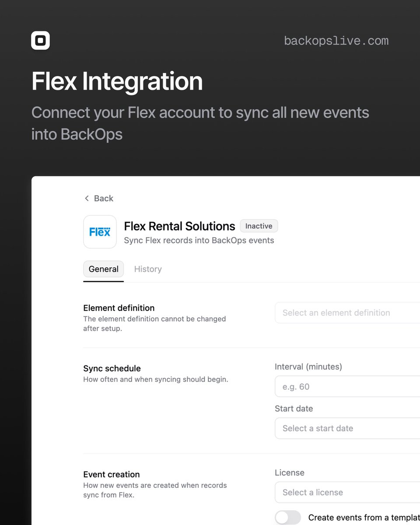The height and width of the screenshot is (525, 420).
Task: Click the Sync Flex records subtitle text
Action: [199, 240]
